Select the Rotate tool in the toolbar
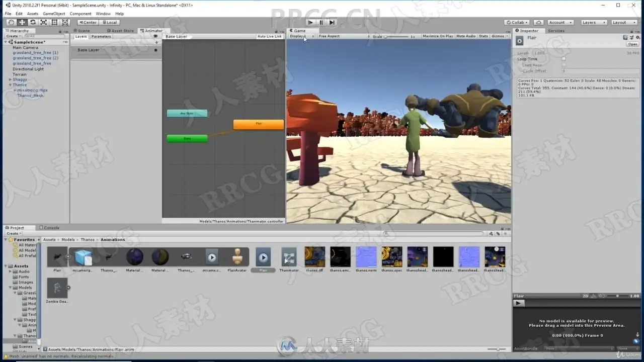The height and width of the screenshot is (362, 644). click(x=33, y=22)
